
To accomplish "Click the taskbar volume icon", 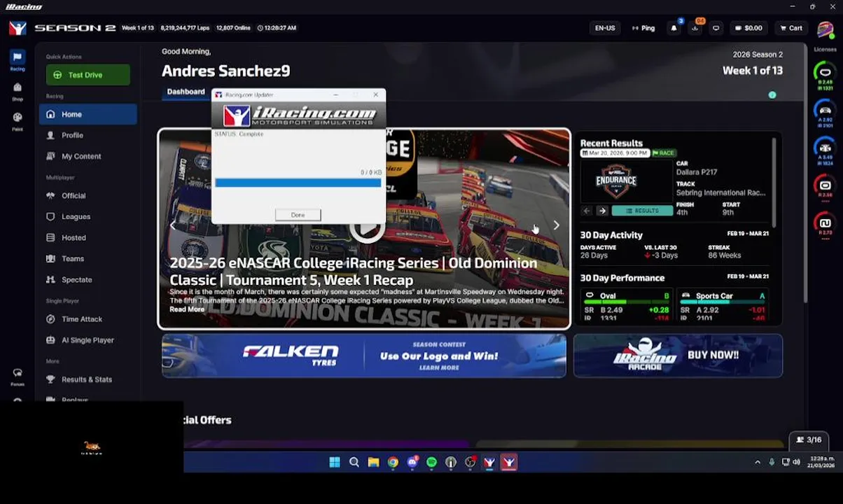I will click(797, 462).
